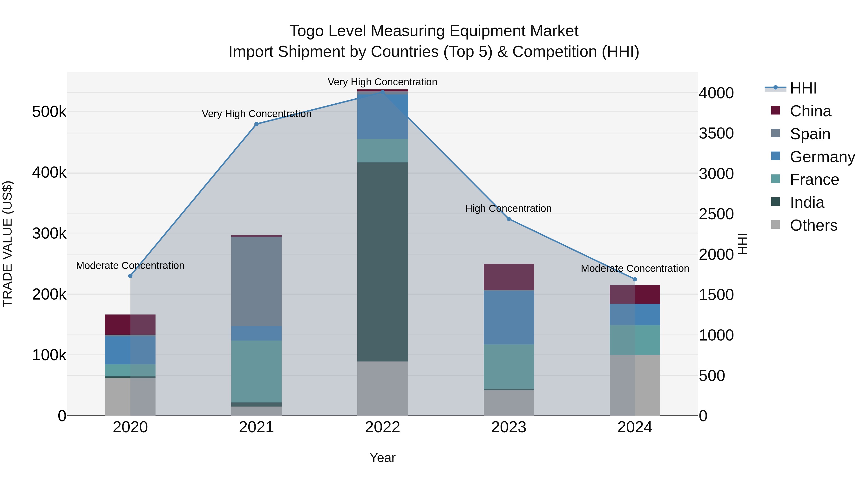Select the India segment in the 2022 bar
Viewport: 868px width, 488px height.
coord(382,262)
